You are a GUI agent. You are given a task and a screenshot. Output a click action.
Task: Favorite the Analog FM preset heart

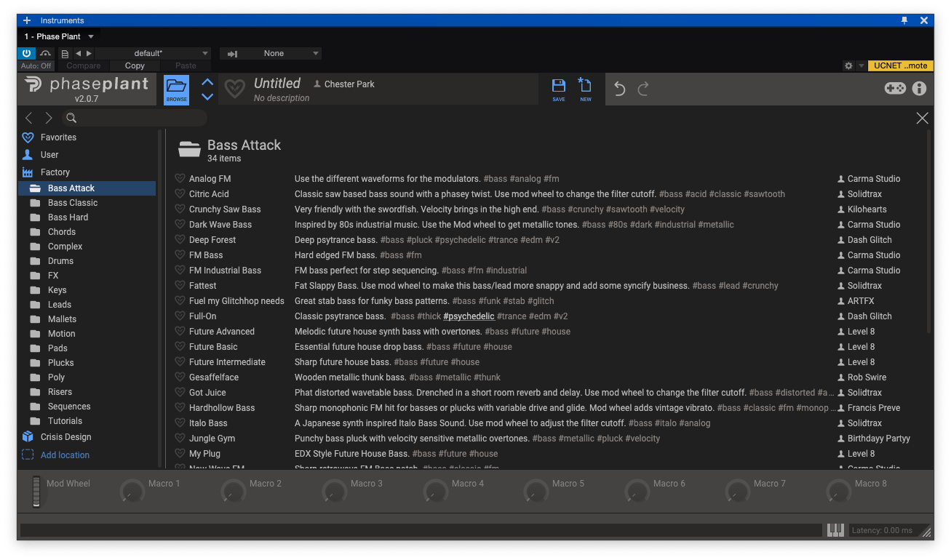coord(180,179)
